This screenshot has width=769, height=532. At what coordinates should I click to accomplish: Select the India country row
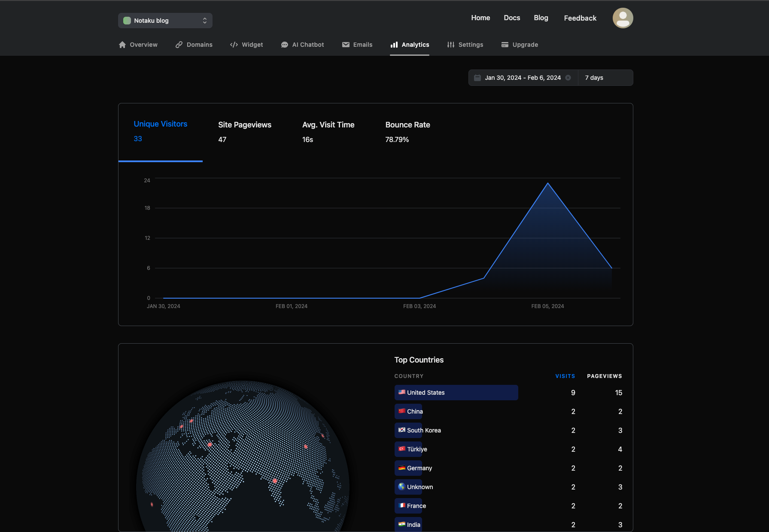(508, 525)
